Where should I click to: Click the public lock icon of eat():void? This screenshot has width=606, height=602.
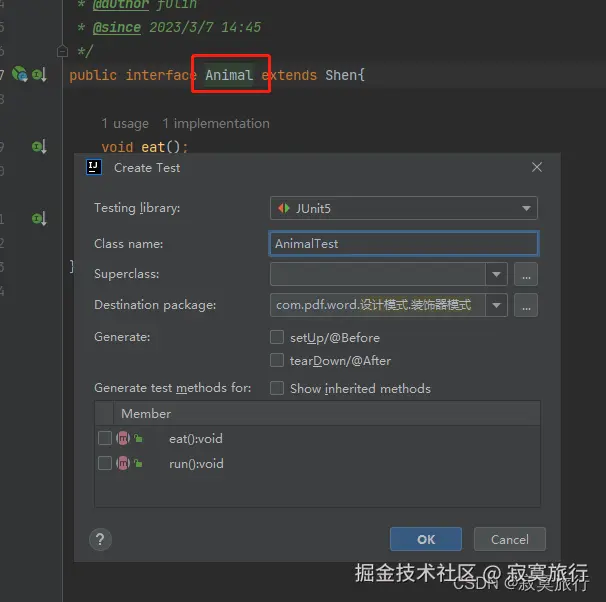click(138, 438)
